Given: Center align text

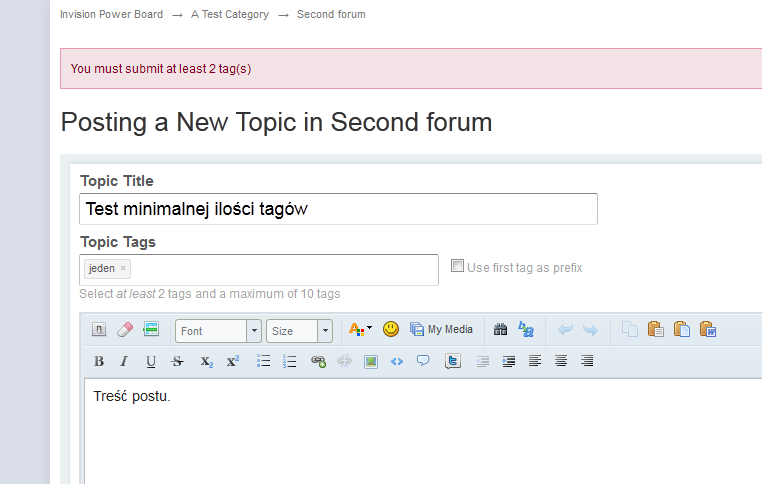Looking at the screenshot, I should [x=561, y=361].
